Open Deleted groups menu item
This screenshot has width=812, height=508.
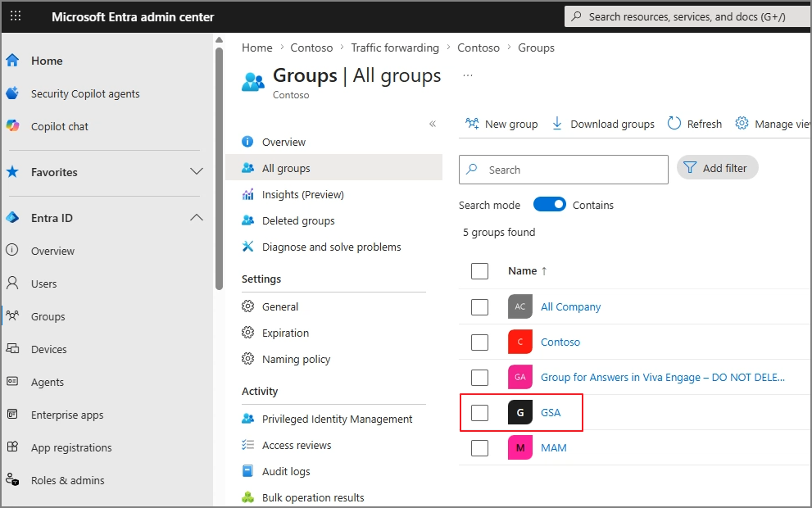pos(298,220)
